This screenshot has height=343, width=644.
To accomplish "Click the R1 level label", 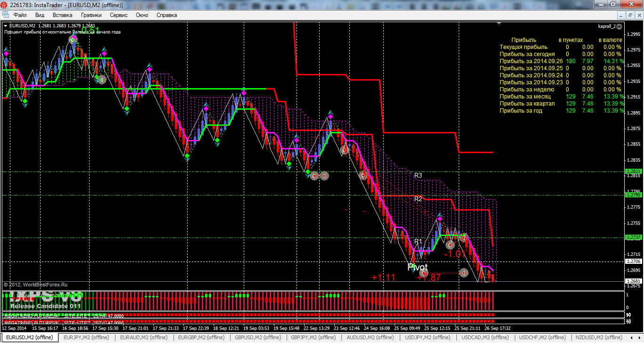I will click(418, 242).
